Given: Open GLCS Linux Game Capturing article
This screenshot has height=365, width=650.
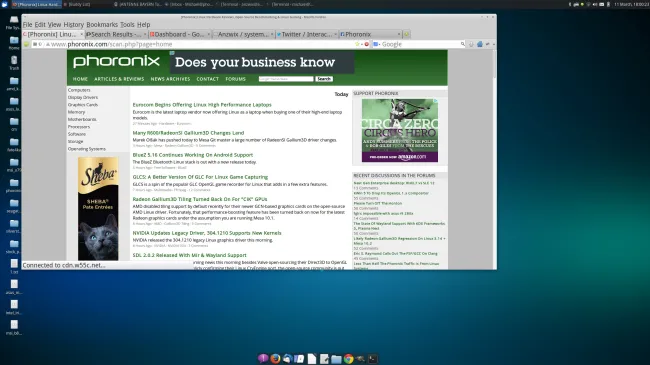Looking at the screenshot, I should [200, 177].
